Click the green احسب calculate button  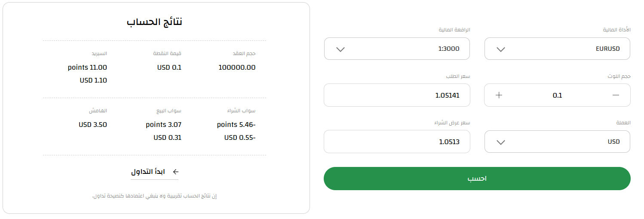[x=477, y=179]
